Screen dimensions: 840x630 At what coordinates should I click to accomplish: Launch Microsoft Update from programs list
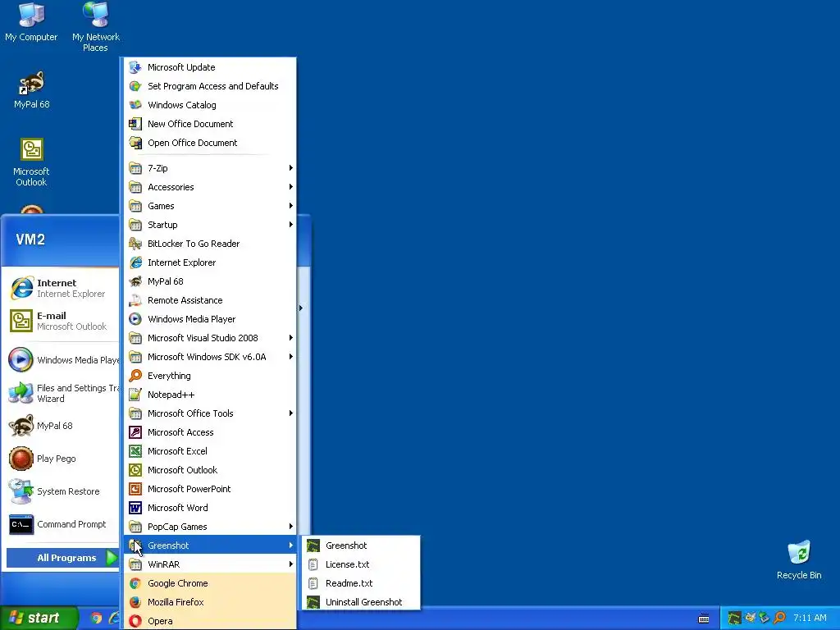[210, 67]
